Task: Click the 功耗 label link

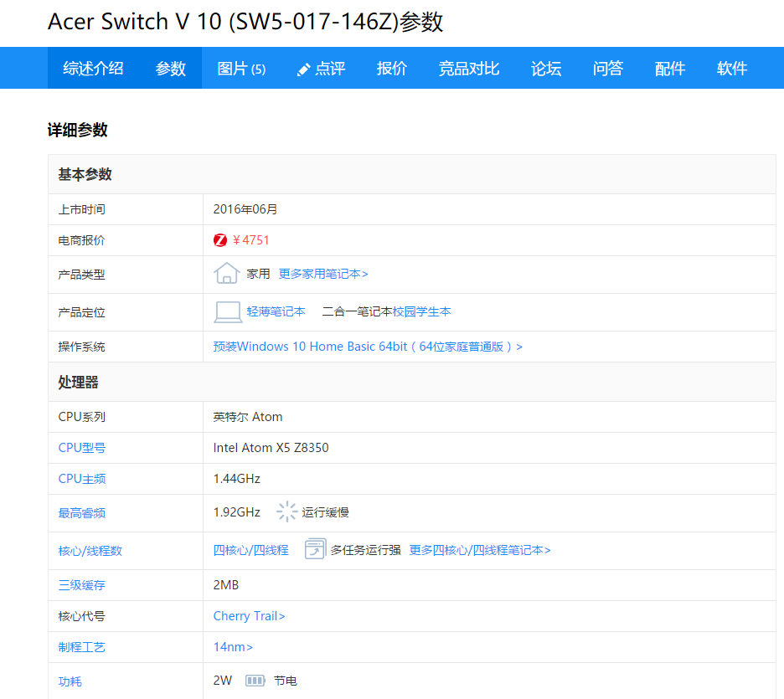Action: (x=70, y=681)
